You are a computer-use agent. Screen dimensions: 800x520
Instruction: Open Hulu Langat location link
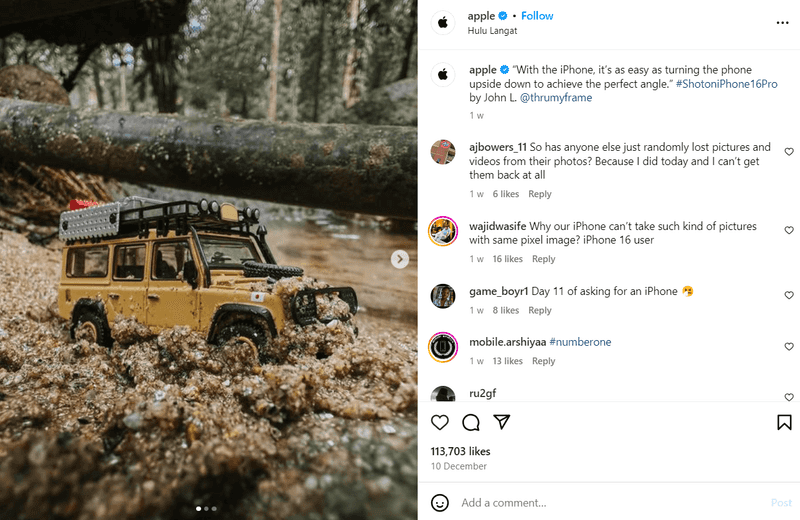pyautogui.click(x=491, y=31)
